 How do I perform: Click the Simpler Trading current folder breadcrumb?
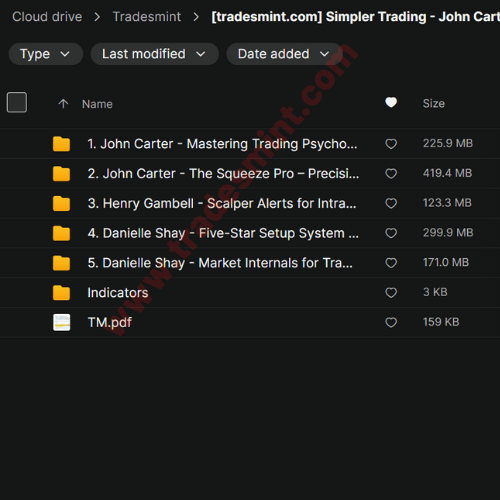click(355, 17)
